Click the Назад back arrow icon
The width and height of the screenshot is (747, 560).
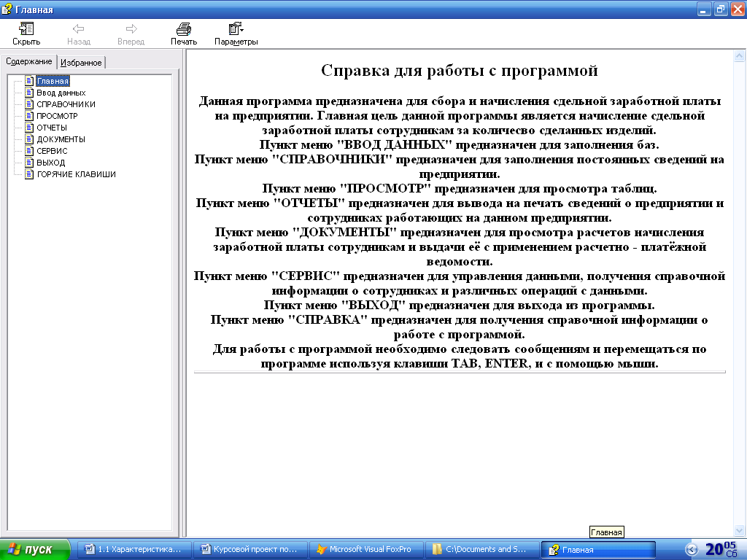[x=78, y=29]
